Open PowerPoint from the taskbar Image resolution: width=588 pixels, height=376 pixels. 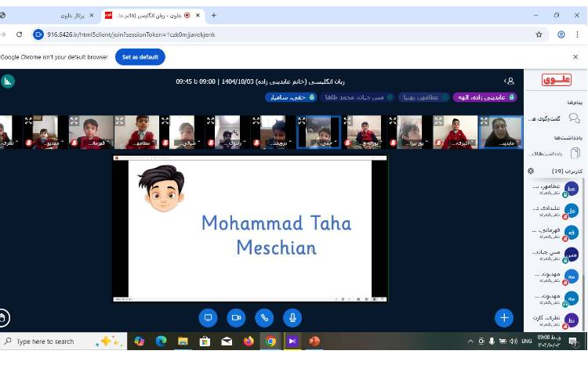(314, 342)
